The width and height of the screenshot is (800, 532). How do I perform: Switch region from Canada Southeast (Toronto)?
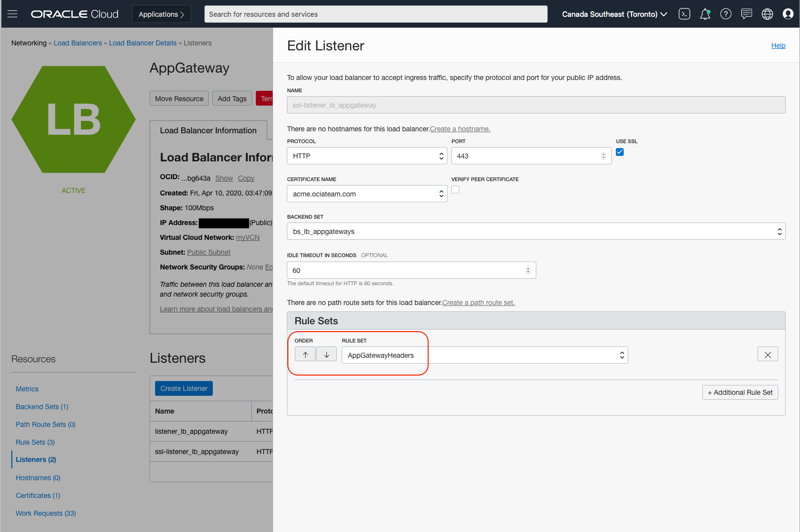[614, 14]
